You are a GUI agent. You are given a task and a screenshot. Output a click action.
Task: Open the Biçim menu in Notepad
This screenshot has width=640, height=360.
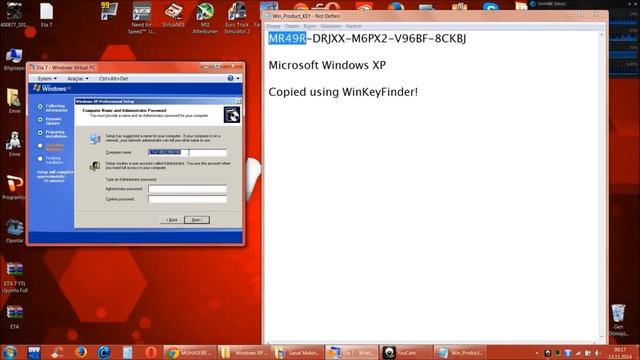[310, 26]
